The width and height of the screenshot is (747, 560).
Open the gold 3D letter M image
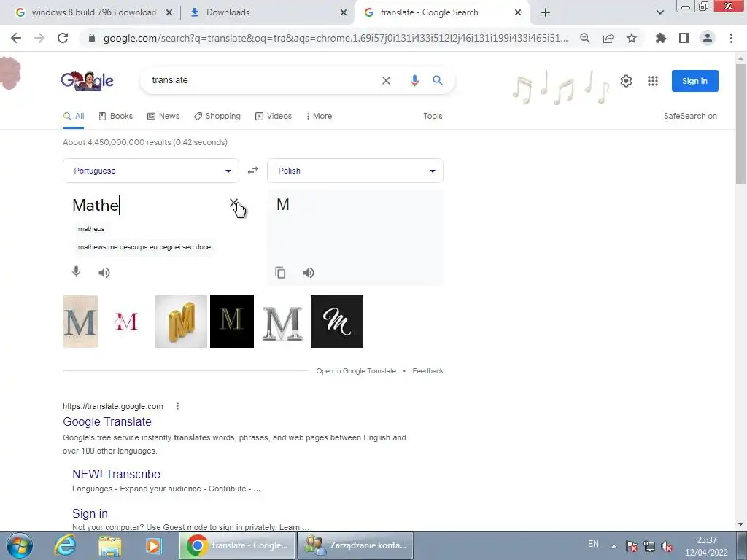[181, 322]
